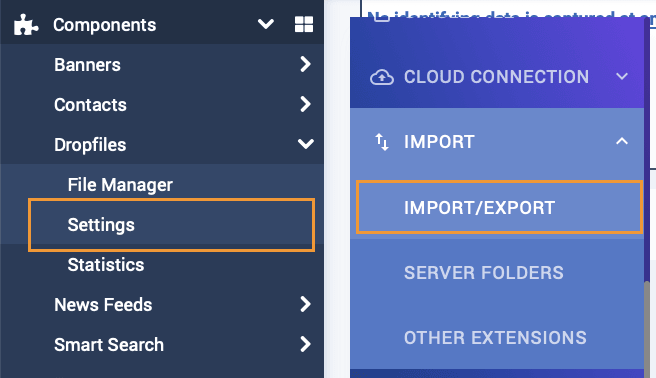Click the Import up-down arrows icon
The image size is (656, 378).
pyautogui.click(x=382, y=142)
